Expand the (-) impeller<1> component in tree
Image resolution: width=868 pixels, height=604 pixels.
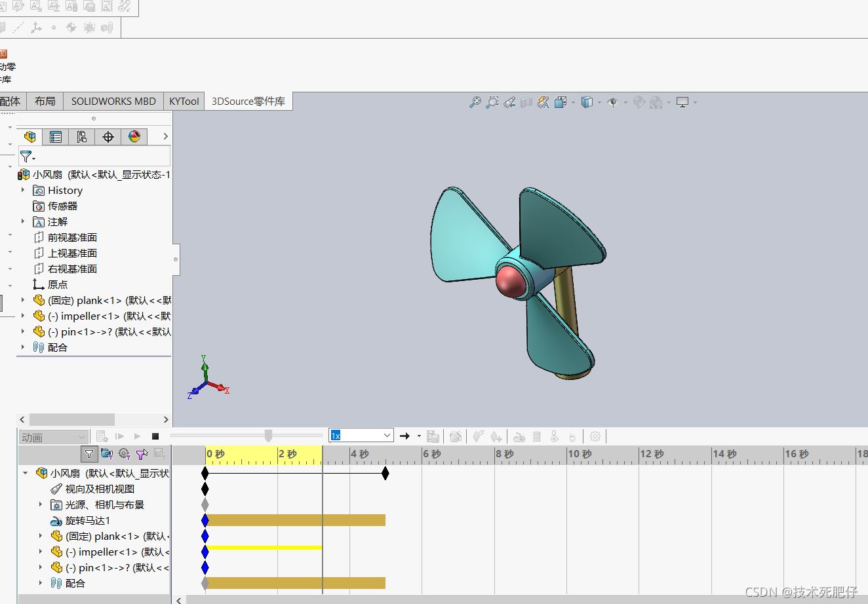coord(23,316)
